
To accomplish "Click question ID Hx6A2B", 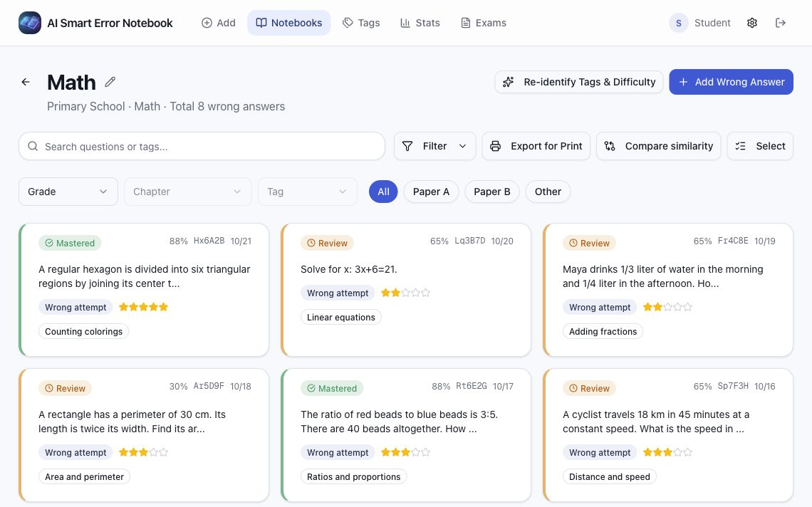I will (x=209, y=241).
